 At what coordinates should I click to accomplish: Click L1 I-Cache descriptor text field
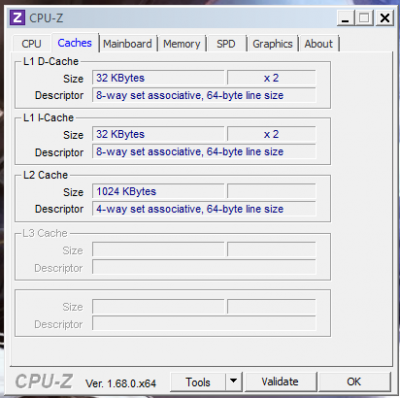pyautogui.click(x=204, y=152)
